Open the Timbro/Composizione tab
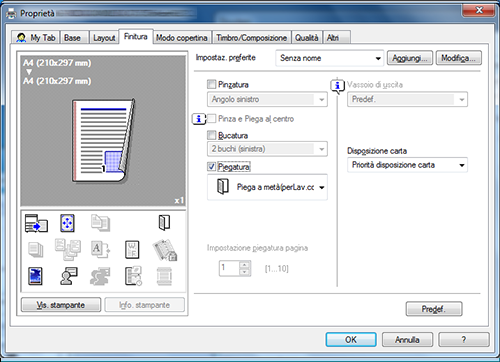The width and height of the screenshot is (500, 362). (x=252, y=37)
